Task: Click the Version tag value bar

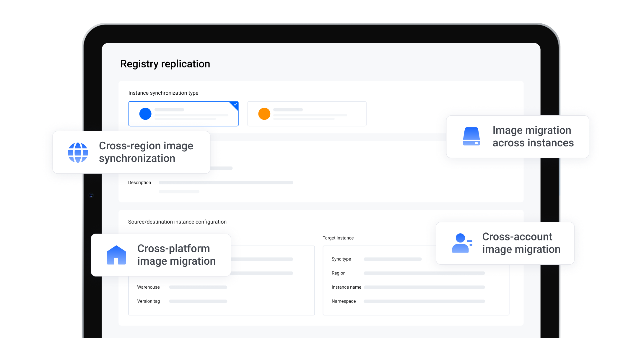Action: click(x=198, y=301)
